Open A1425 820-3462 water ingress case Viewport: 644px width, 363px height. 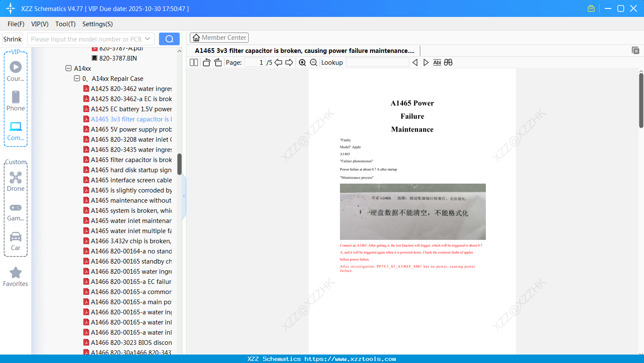coord(127,89)
